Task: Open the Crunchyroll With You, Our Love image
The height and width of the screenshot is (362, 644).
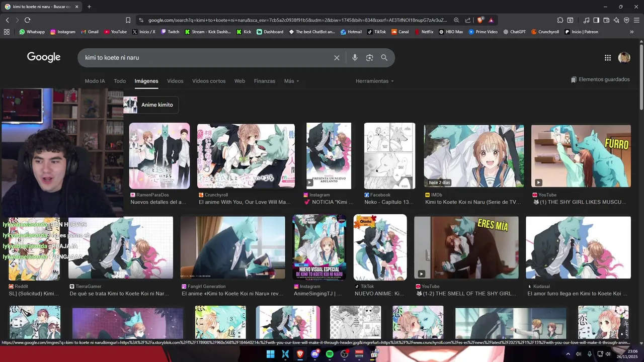Action: (x=246, y=156)
